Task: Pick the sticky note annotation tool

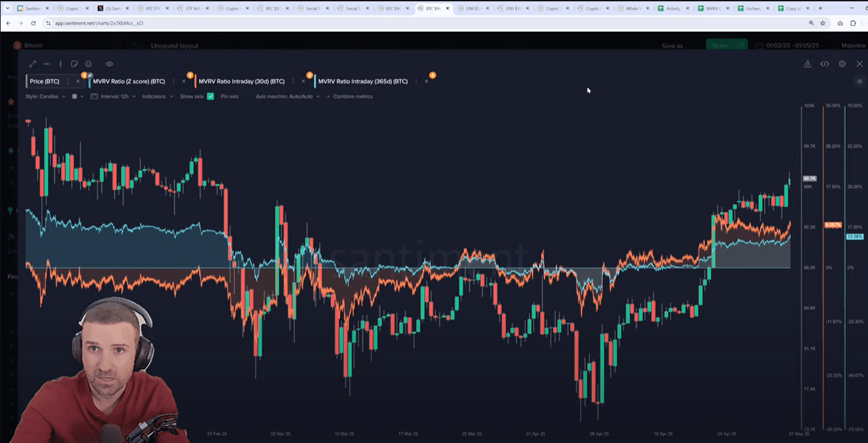Action: click(x=75, y=64)
